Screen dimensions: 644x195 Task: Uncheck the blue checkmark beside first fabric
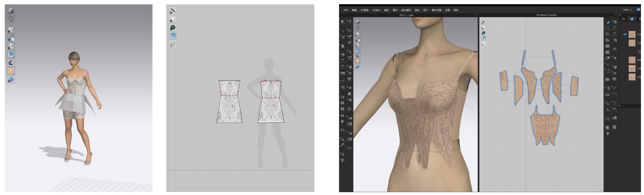click(625, 34)
